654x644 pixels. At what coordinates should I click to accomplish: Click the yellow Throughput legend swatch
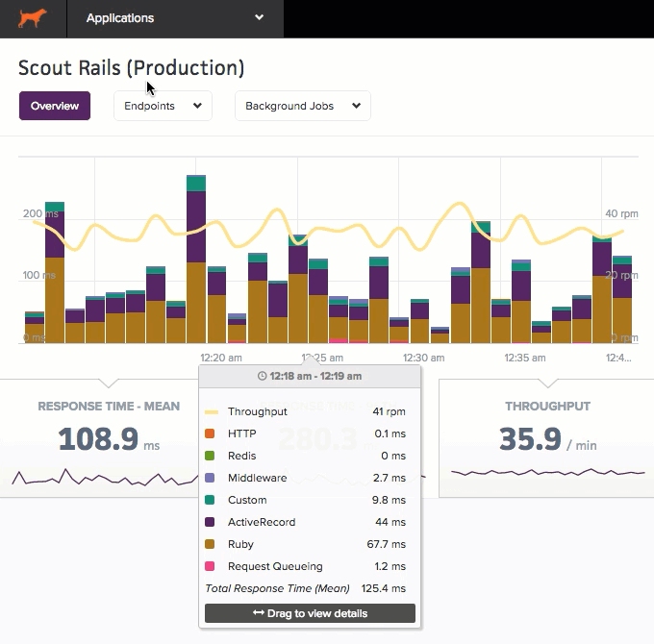pos(212,412)
